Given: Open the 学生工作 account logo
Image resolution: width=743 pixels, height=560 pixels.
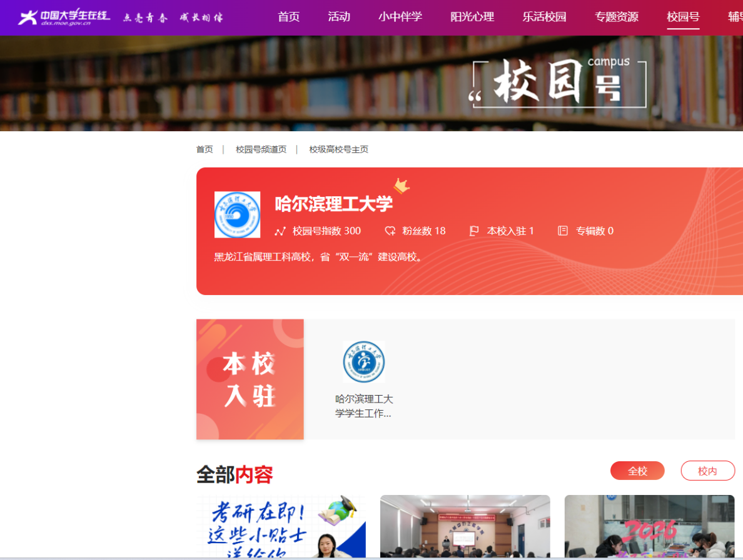Looking at the screenshot, I should coord(363,362).
